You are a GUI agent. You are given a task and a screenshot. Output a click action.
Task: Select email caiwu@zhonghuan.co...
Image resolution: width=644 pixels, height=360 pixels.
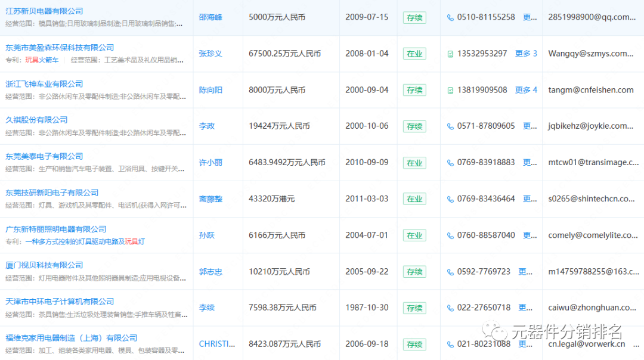point(592,308)
